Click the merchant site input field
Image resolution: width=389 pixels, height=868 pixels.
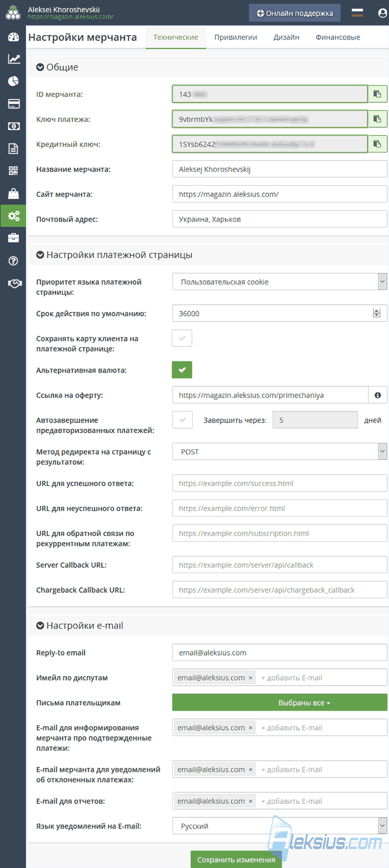click(280, 194)
